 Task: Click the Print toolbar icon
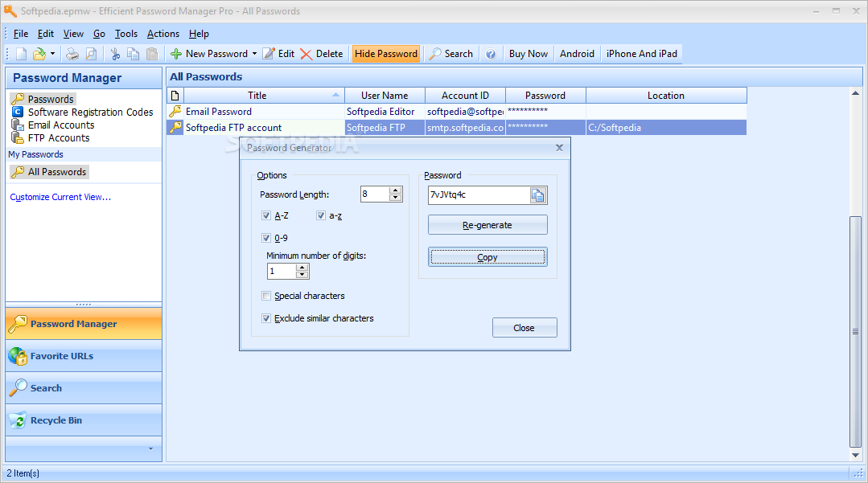pos(72,54)
